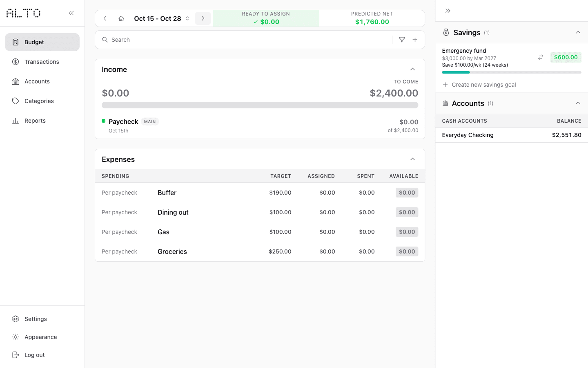Add a new budget item with plus icon
Viewport: 588px width, 368px height.
[415, 40]
